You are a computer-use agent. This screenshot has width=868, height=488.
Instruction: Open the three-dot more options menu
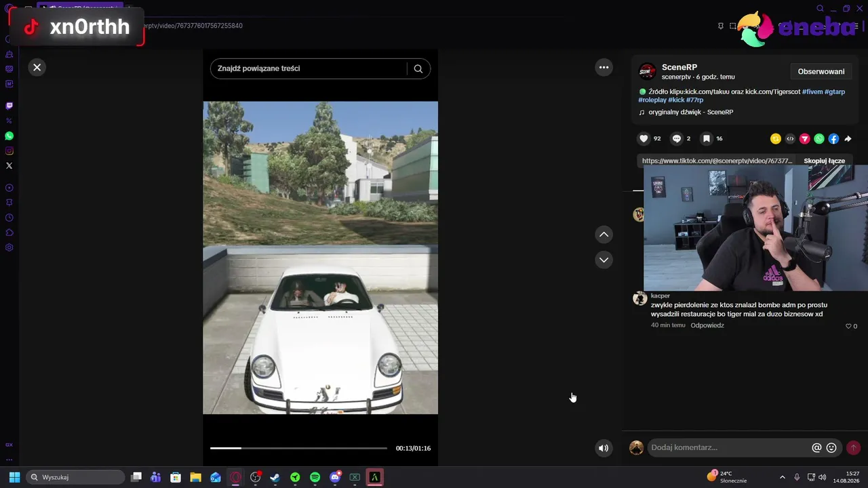604,67
